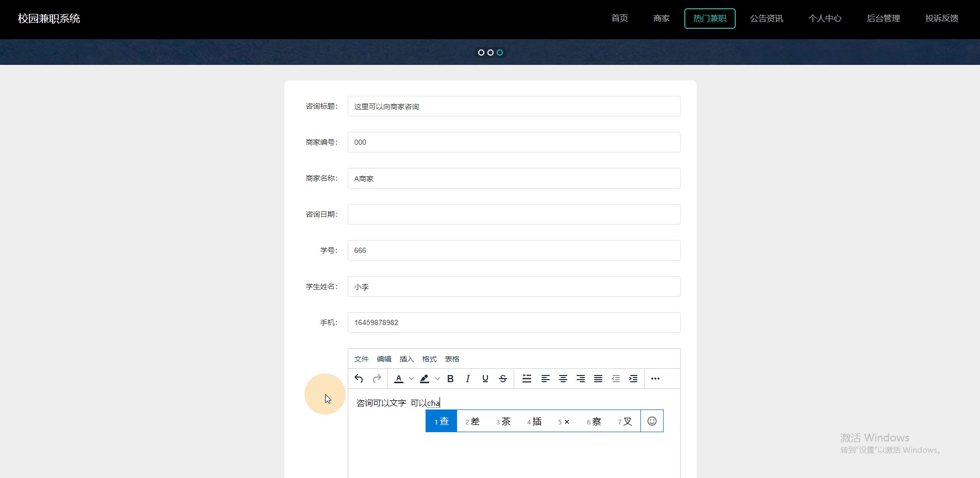Image resolution: width=980 pixels, height=478 pixels.
Task: Choose IME candidate 3 茶
Action: coord(503,421)
